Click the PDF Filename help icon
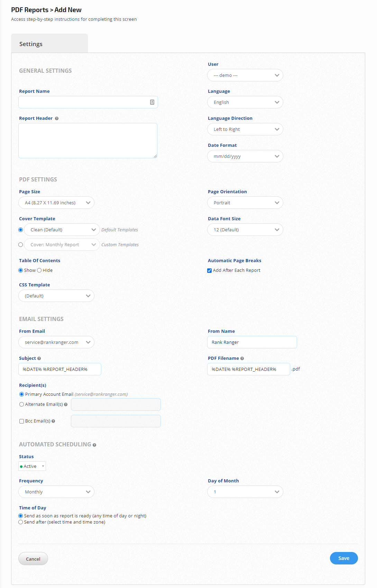The width and height of the screenshot is (377, 588). pos(242,358)
